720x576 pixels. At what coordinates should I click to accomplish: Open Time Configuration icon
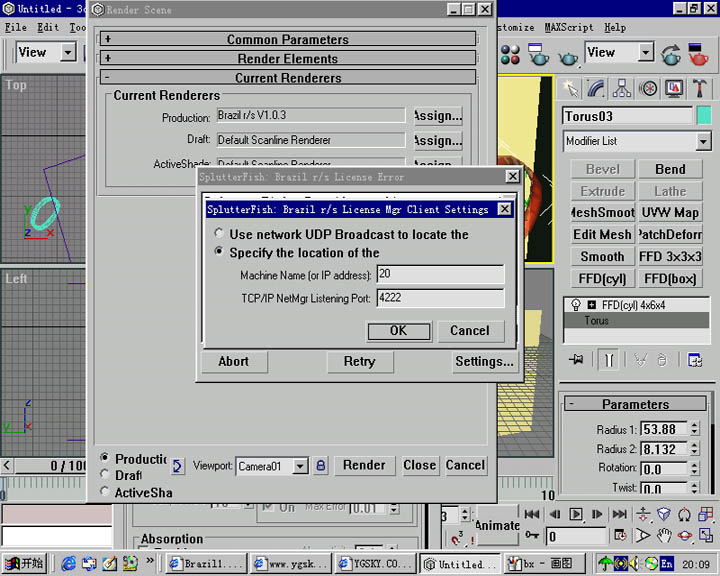pyautogui.click(x=620, y=535)
